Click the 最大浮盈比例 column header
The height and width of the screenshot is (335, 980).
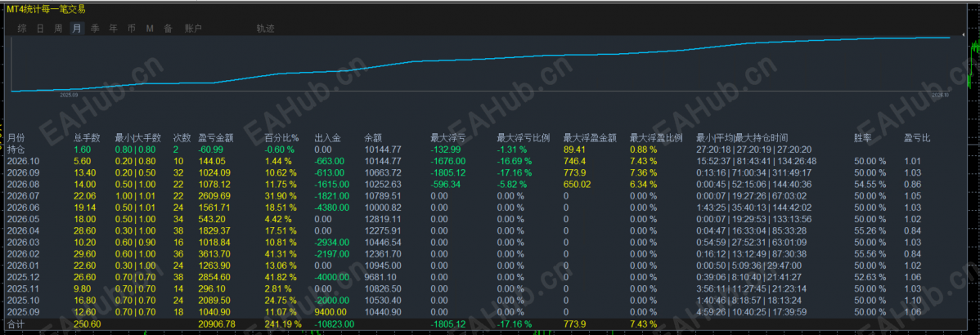click(x=656, y=138)
